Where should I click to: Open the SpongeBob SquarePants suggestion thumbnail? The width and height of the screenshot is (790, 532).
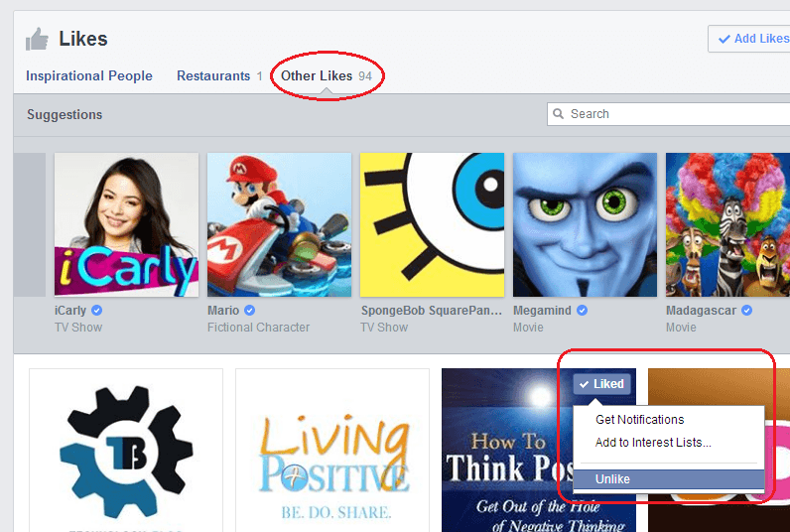pyautogui.click(x=432, y=224)
